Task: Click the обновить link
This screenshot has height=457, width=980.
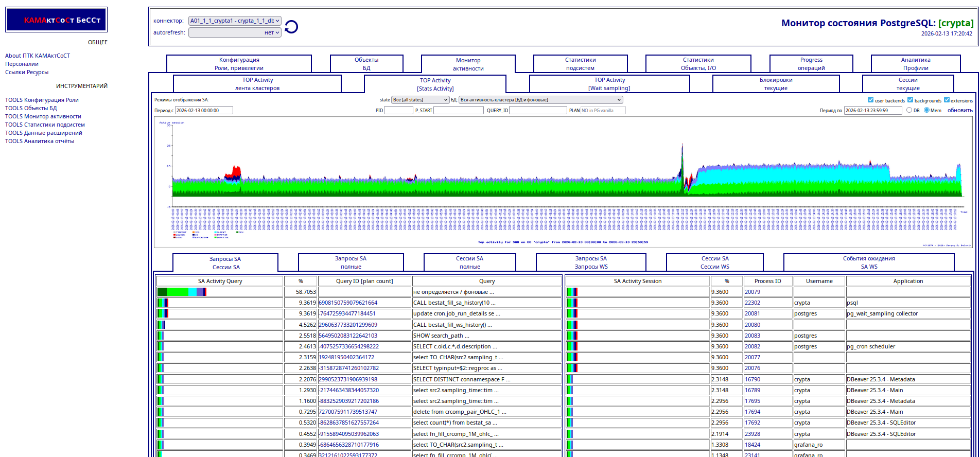Action: point(960,110)
